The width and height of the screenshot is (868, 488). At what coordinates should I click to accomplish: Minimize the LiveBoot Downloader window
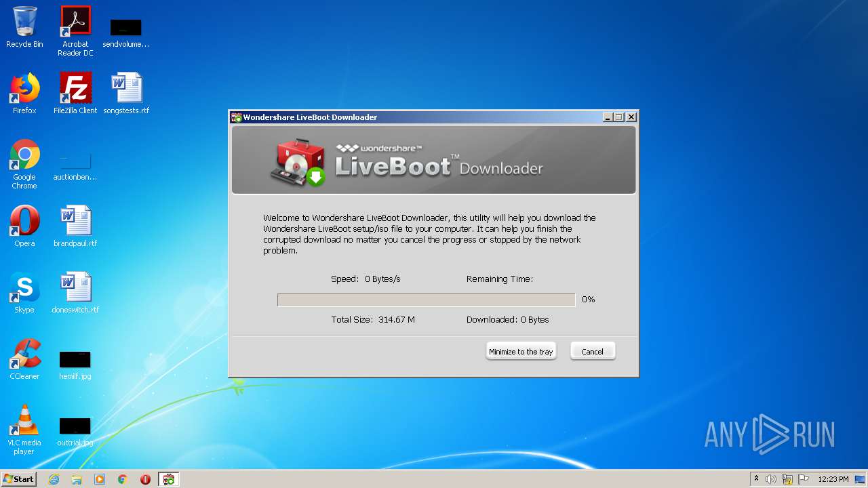click(x=608, y=117)
